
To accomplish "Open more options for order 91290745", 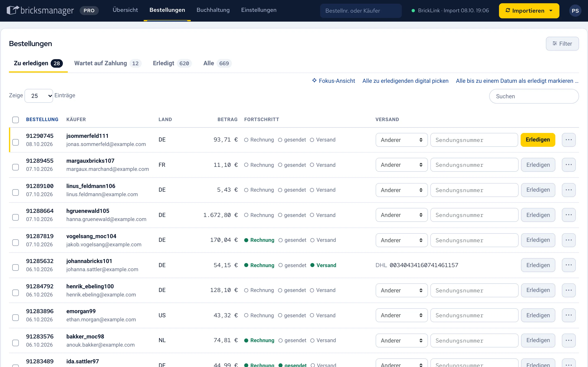I will [x=569, y=140].
